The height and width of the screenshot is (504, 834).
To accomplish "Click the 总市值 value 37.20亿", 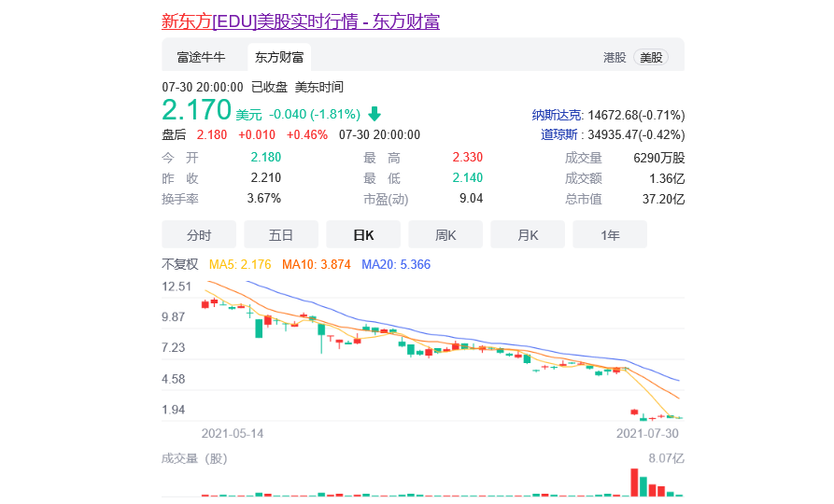I will point(663,199).
